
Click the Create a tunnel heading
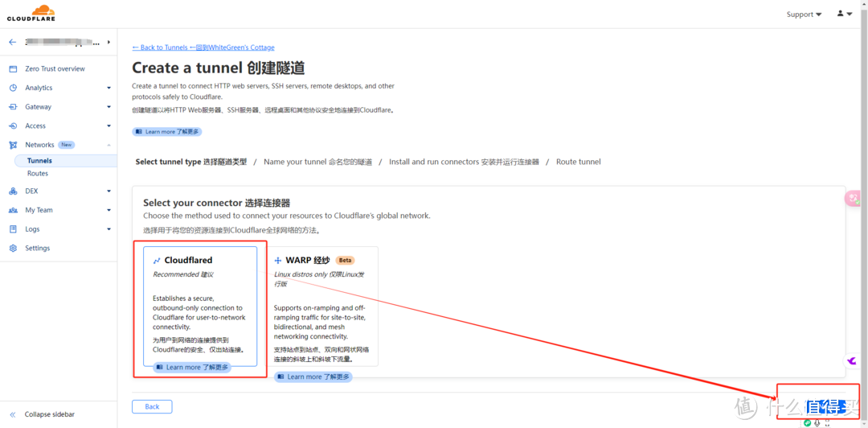(x=219, y=68)
